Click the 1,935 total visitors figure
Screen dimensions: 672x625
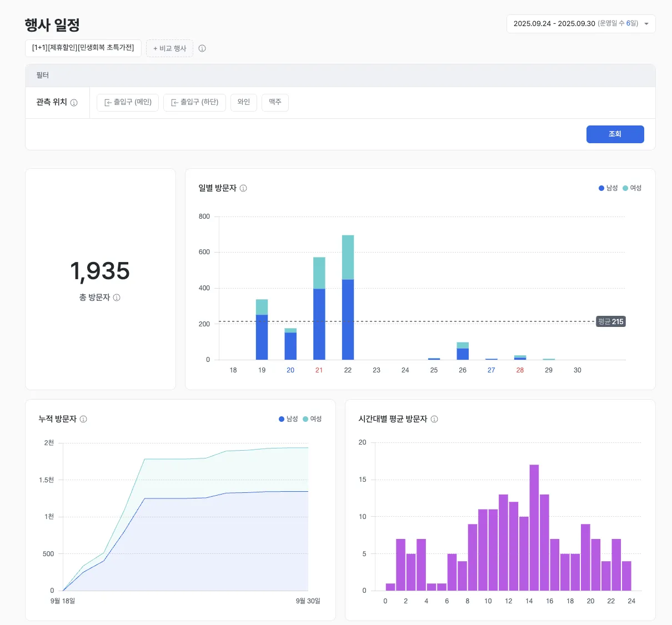tap(100, 271)
